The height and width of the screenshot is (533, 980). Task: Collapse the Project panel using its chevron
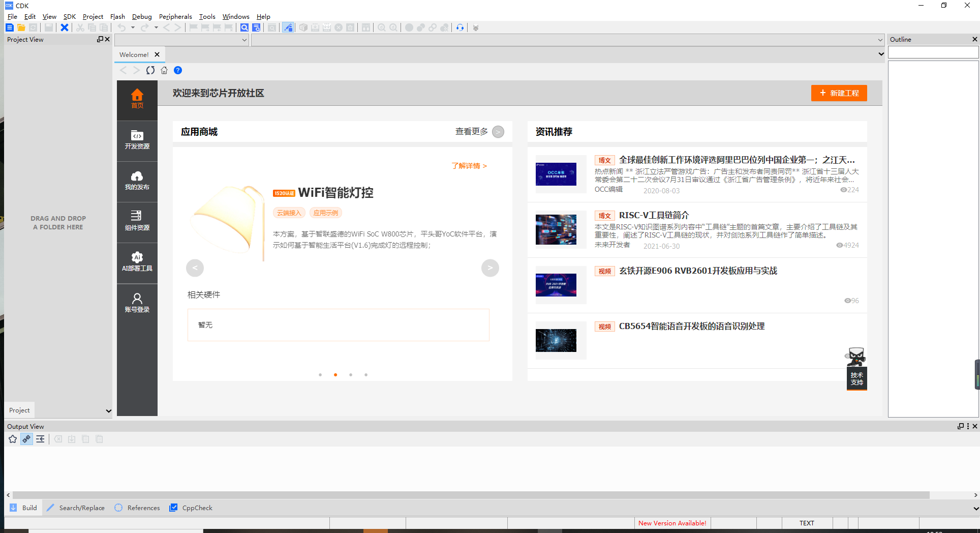tap(108, 410)
